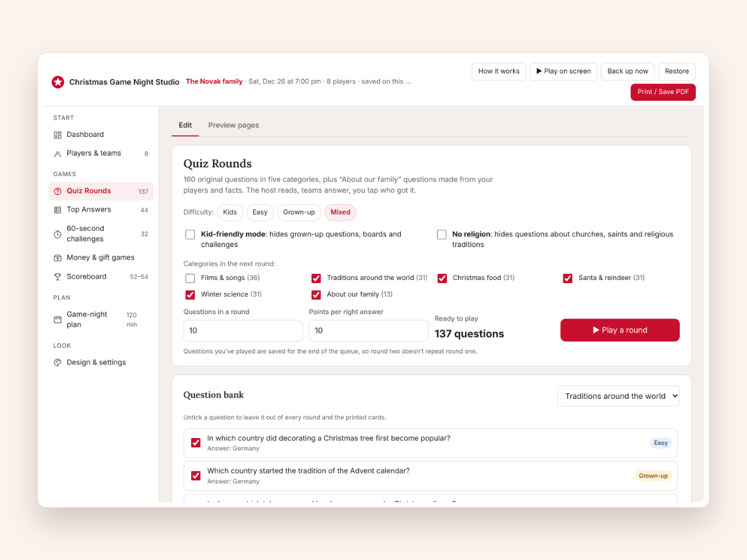Click the Grown-up tag on Advent calendar question

tap(653, 476)
